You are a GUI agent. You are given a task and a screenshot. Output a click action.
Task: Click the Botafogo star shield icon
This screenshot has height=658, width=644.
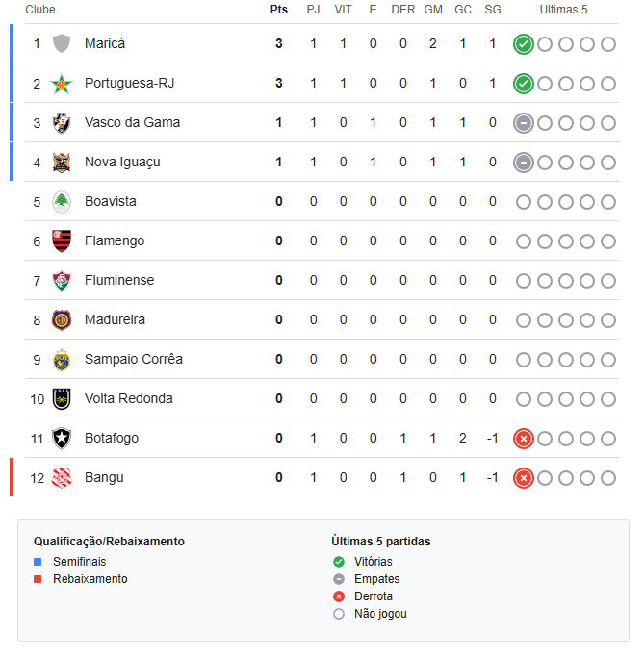click(x=62, y=438)
